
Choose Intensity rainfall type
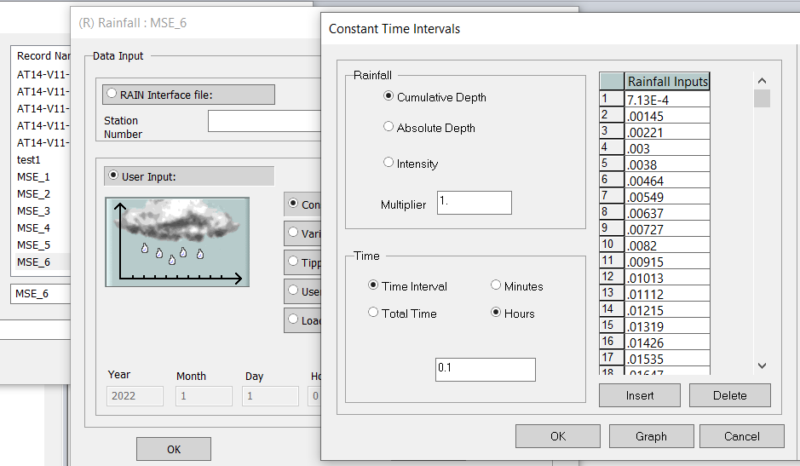[390, 163]
